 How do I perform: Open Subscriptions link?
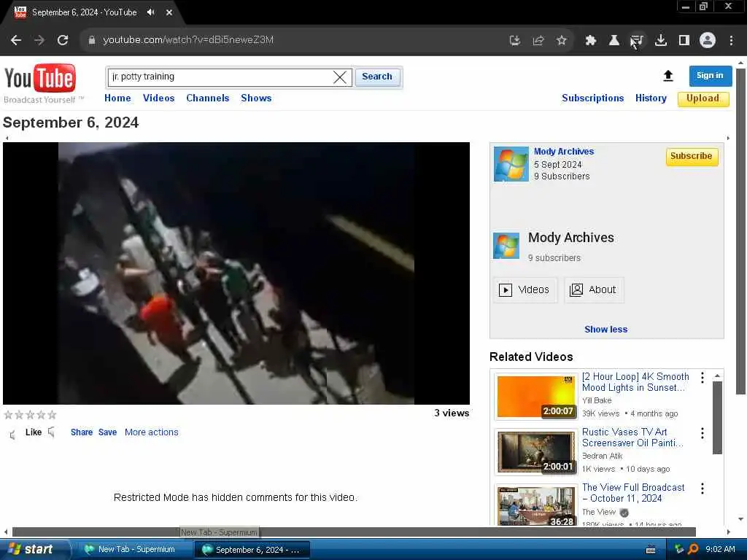click(x=592, y=98)
